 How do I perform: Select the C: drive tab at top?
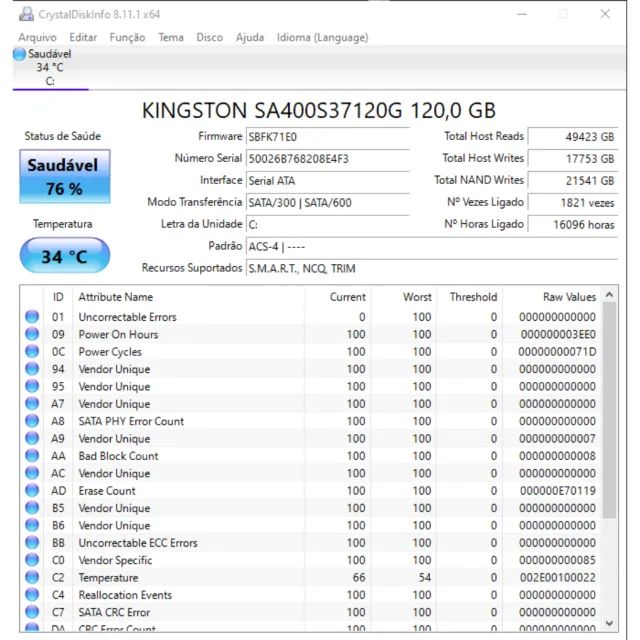(x=51, y=67)
